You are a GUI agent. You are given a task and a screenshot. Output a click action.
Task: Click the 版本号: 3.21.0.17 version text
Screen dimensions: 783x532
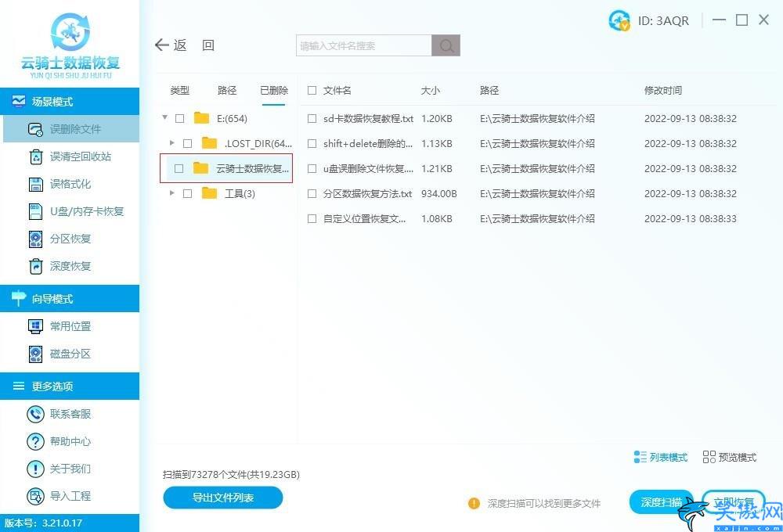pyautogui.click(x=43, y=523)
